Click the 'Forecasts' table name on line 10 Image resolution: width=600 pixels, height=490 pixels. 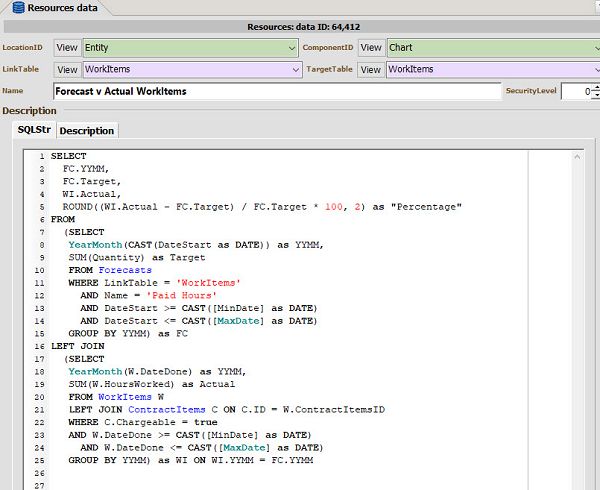click(125, 270)
